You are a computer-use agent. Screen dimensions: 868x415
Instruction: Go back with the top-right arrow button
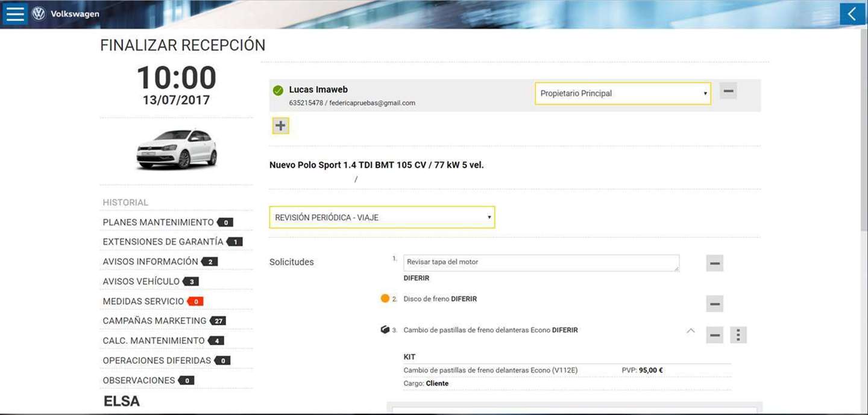tap(852, 14)
